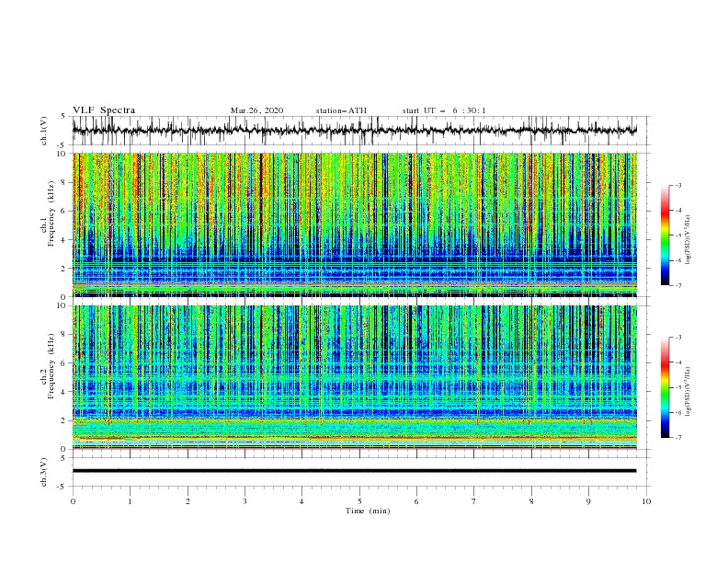Click the "2" tick on ch.2 frequency axis
Viewport: 728px width, 563px height.
click(63, 420)
